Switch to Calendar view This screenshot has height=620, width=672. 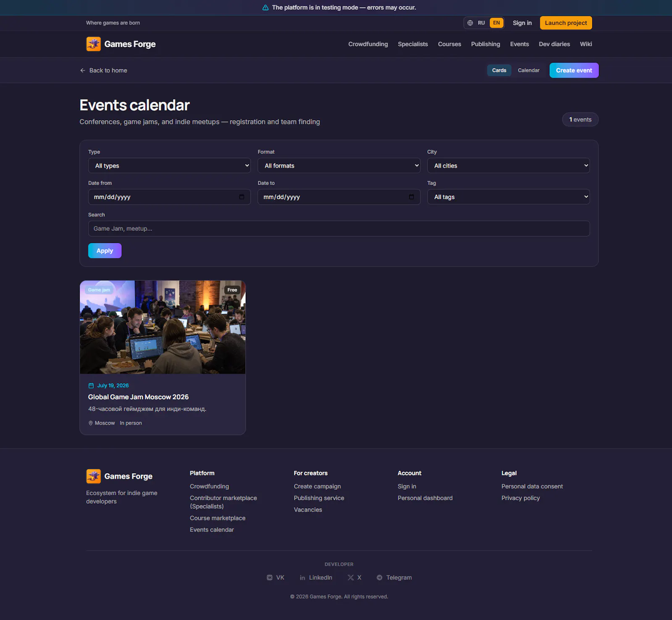pos(528,70)
